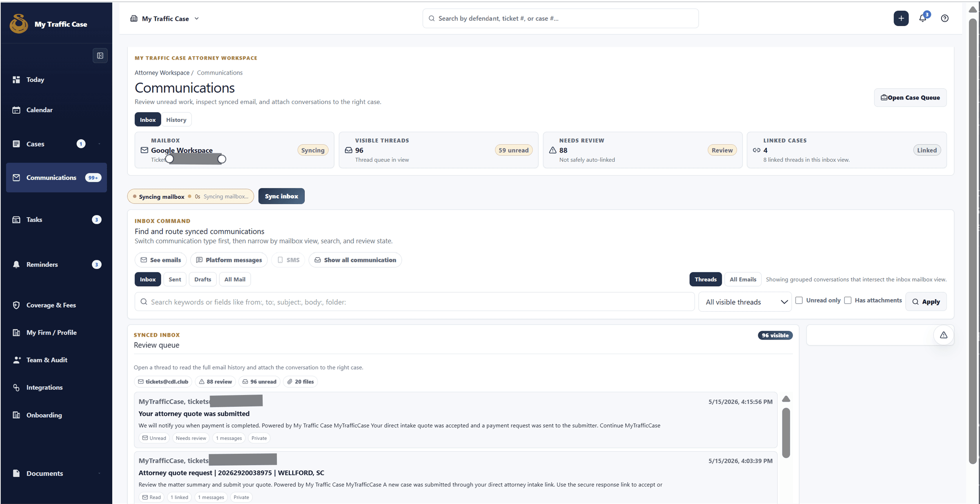
Task: Apply the search filters
Action: tap(926, 302)
